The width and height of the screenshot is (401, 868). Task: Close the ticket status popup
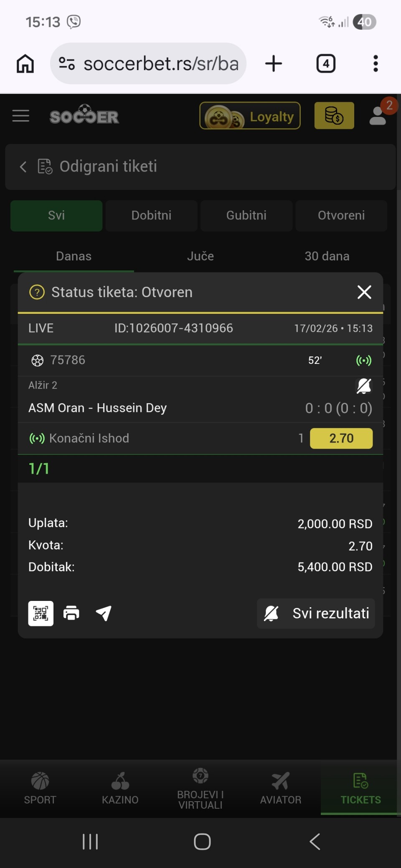(x=364, y=292)
